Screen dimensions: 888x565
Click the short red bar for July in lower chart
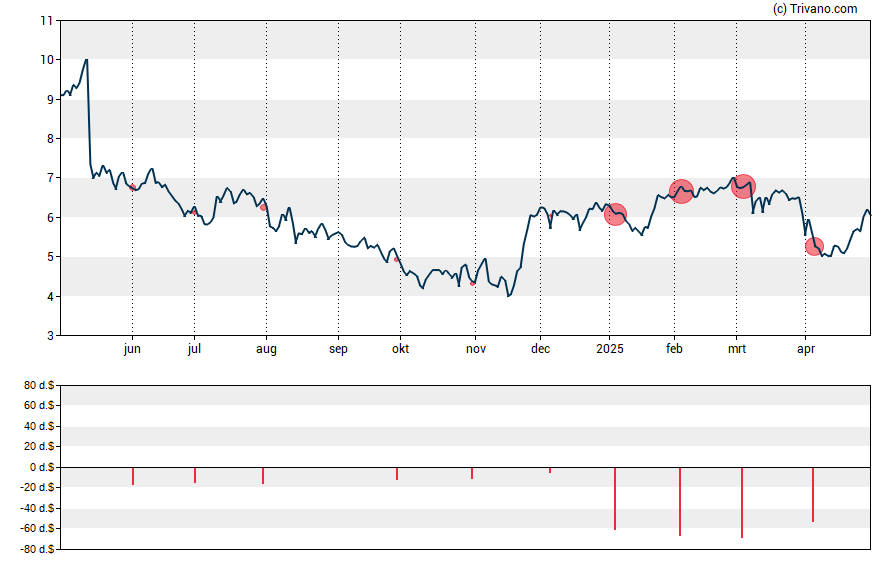195,475
